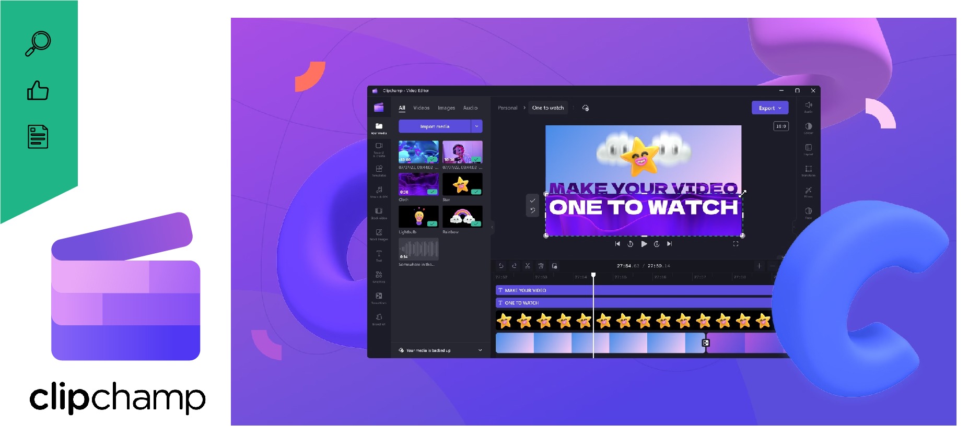Screen dimensions: 980x436
Task: Open the Graphics sidebar section
Action: [379, 277]
